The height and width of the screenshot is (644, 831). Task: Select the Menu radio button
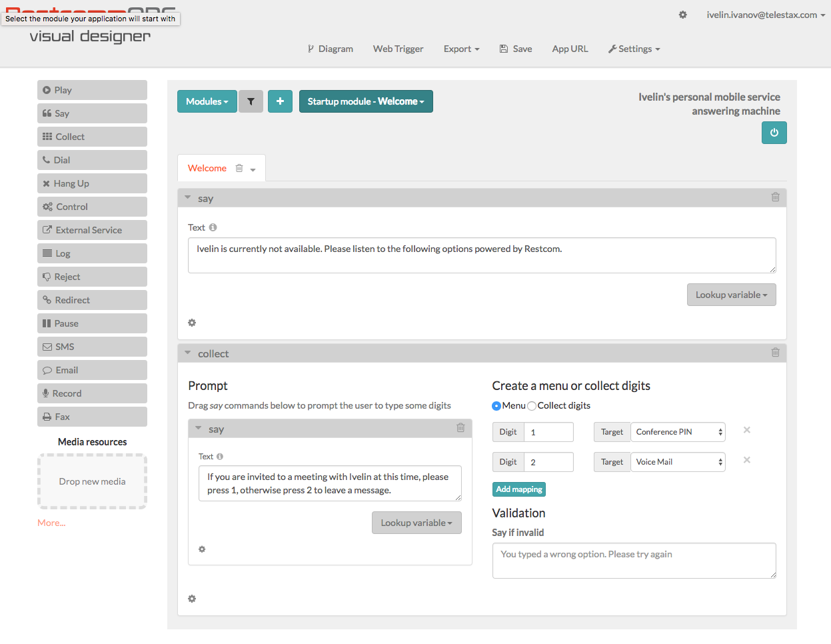[x=496, y=406]
